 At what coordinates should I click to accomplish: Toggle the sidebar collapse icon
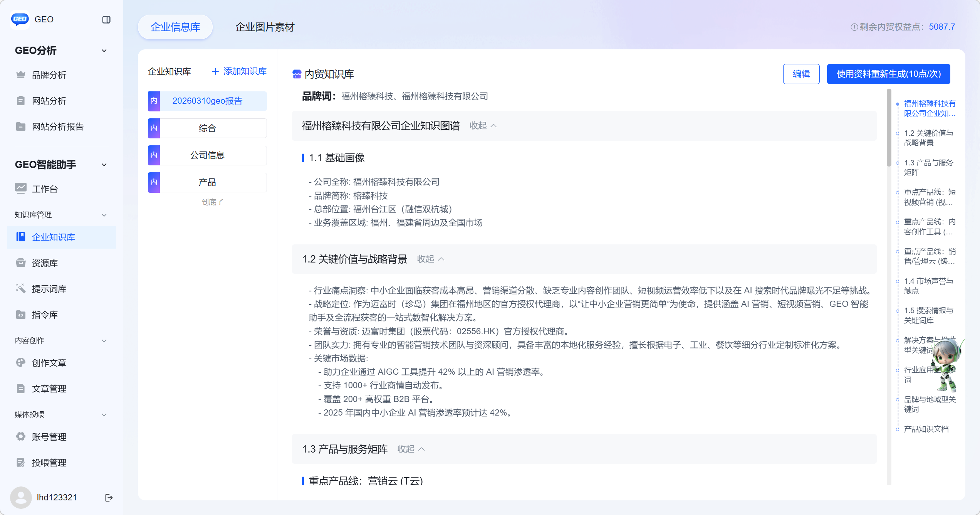click(x=106, y=20)
